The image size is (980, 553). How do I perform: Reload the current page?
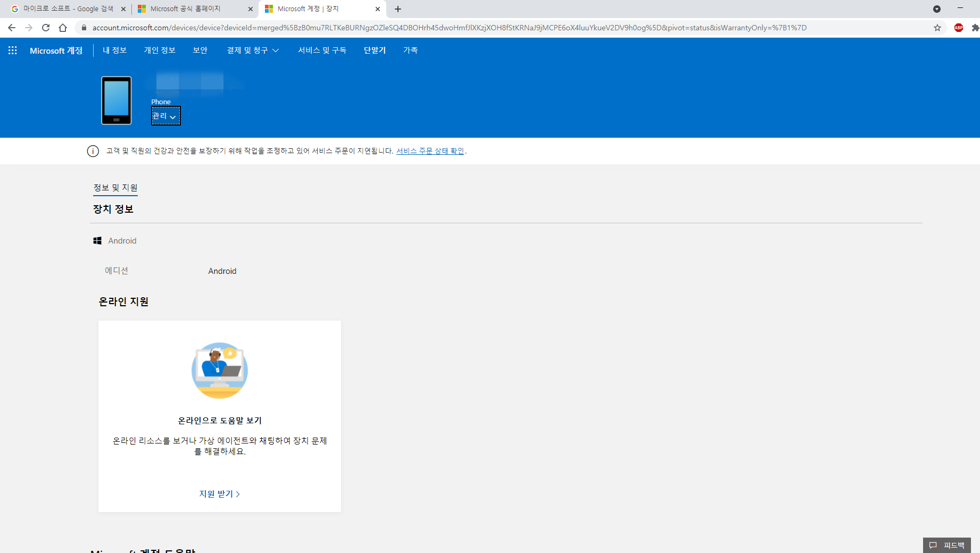click(x=46, y=28)
